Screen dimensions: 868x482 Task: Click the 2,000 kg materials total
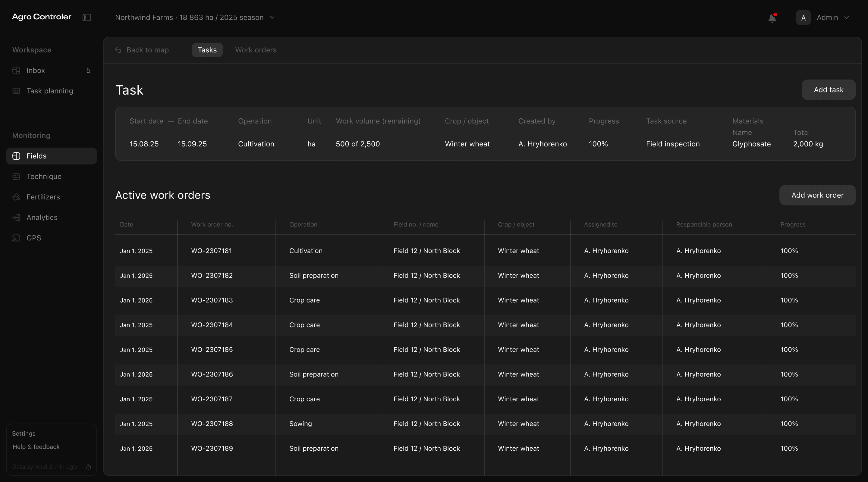pyautogui.click(x=808, y=144)
